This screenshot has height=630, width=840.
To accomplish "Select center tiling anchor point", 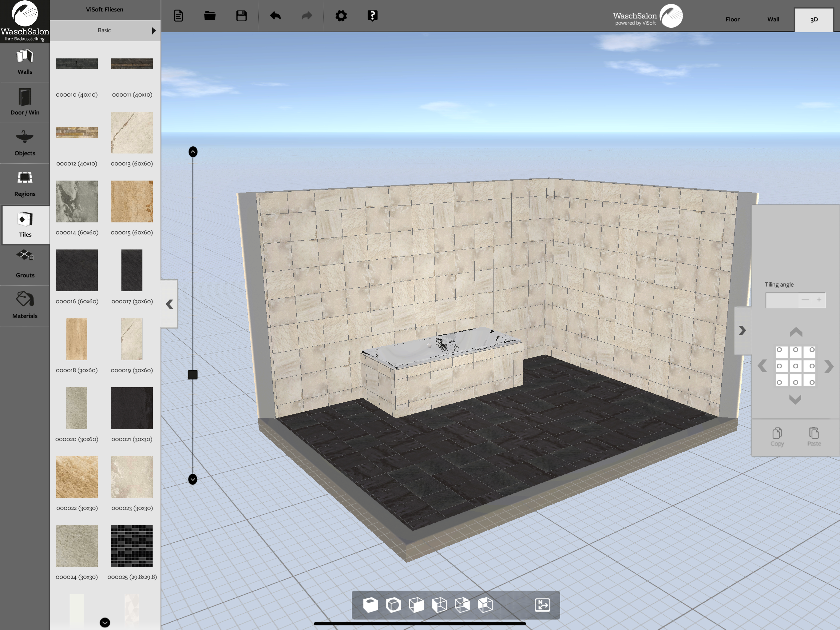I will [x=795, y=366].
